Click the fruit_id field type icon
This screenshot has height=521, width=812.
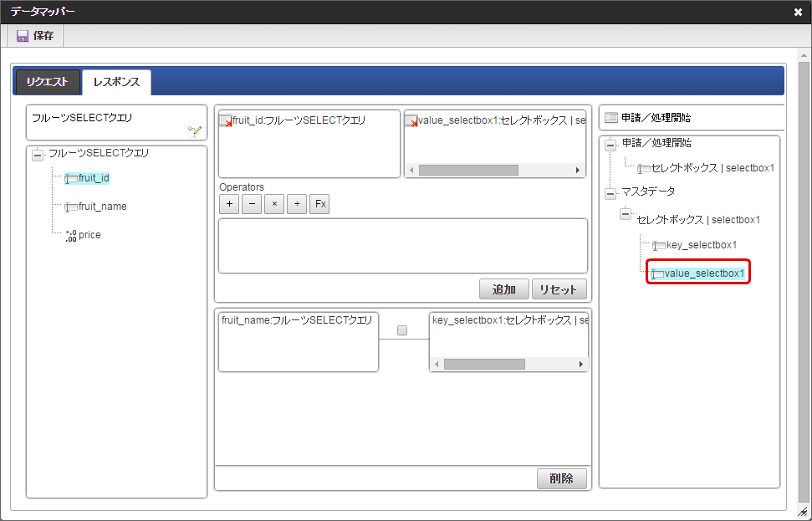[71, 179]
